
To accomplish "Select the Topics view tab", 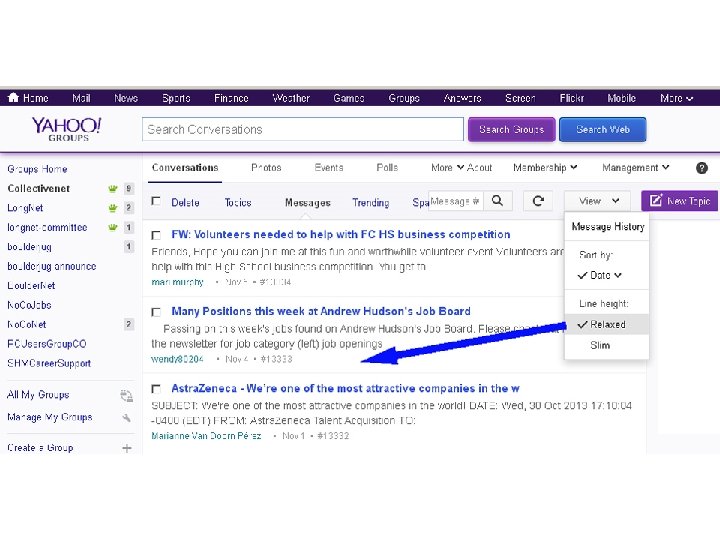I will (x=238, y=202).
